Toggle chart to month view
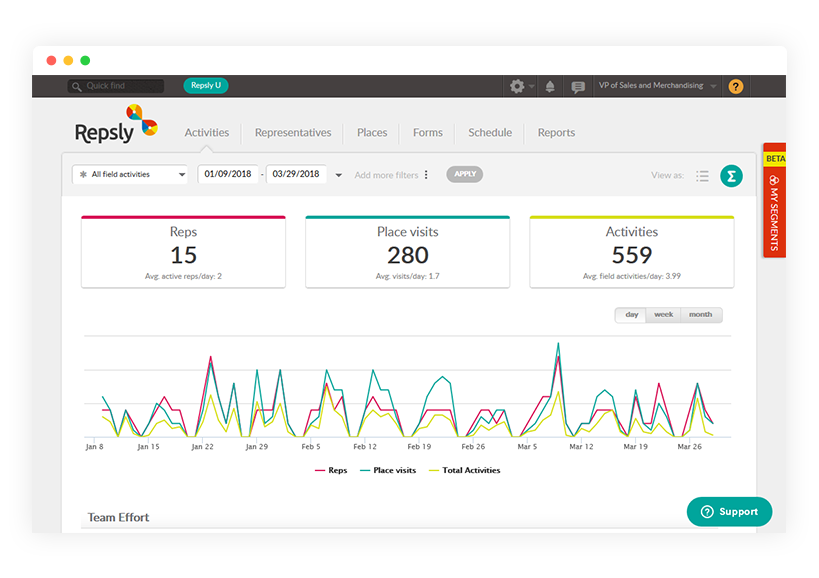 [x=700, y=315]
